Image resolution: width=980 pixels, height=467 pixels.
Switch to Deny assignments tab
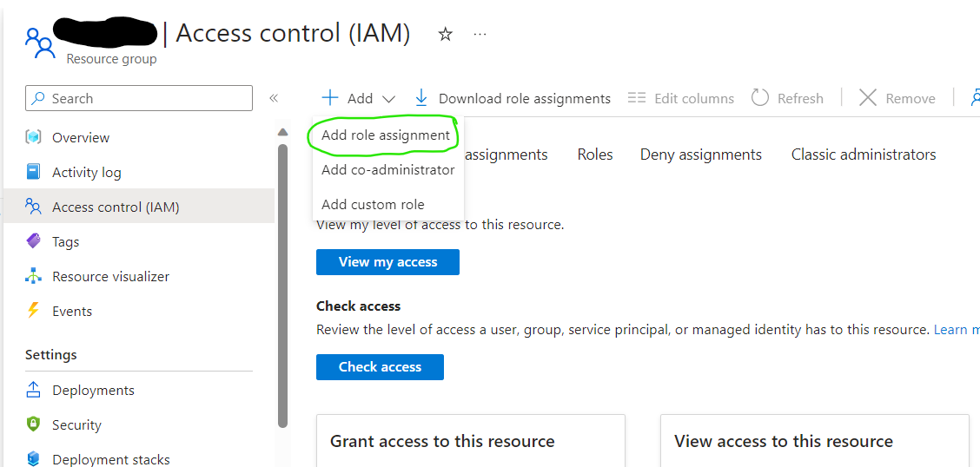tap(700, 155)
